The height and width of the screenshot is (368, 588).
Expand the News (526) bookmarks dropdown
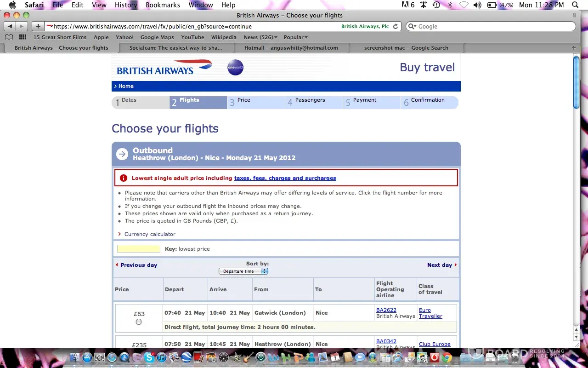click(260, 37)
